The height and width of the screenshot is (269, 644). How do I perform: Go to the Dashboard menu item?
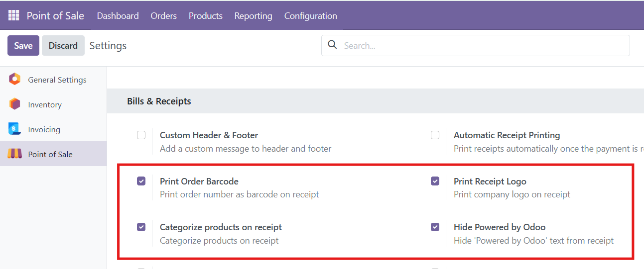[x=118, y=16]
